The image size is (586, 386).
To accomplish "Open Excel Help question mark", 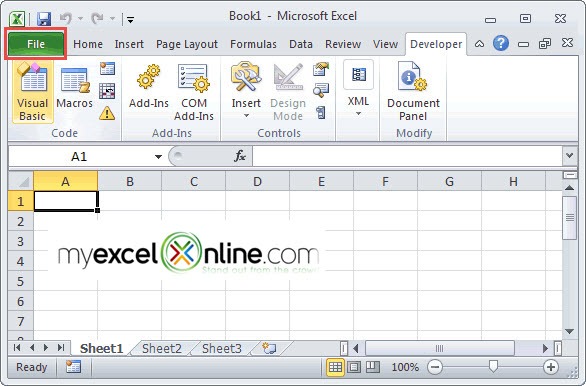I will pos(500,44).
